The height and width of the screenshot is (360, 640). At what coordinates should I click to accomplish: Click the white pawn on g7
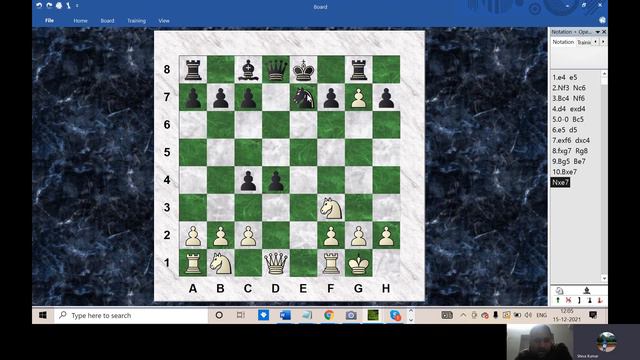pos(358,97)
